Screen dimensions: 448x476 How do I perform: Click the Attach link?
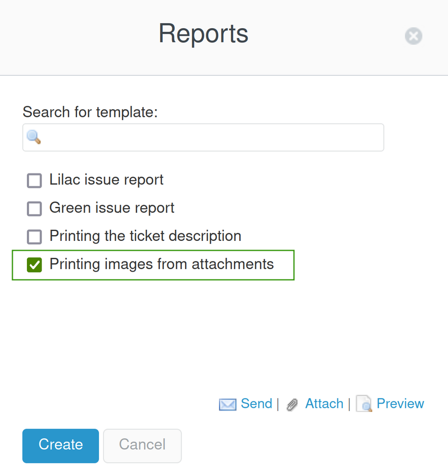[324, 403]
